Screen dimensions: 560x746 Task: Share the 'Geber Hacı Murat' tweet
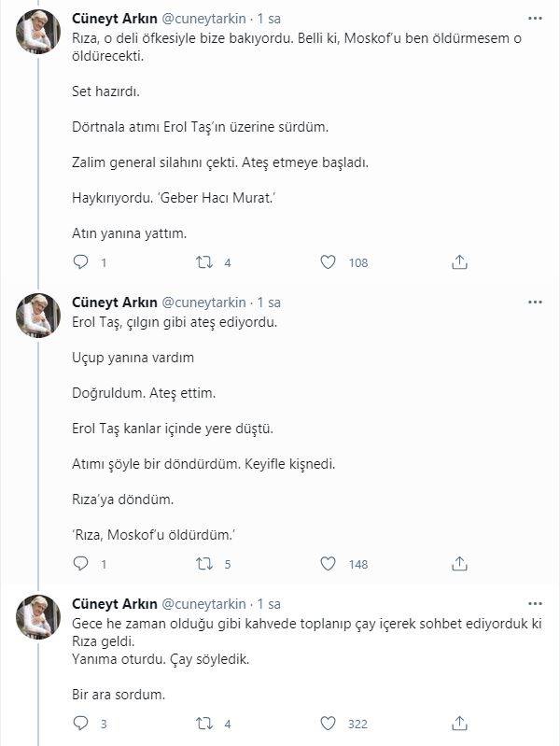pyautogui.click(x=459, y=262)
